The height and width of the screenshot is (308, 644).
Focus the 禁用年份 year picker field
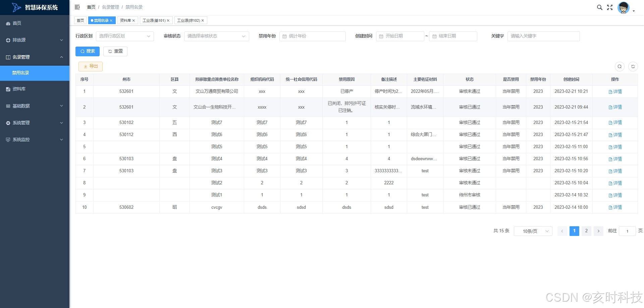point(312,36)
